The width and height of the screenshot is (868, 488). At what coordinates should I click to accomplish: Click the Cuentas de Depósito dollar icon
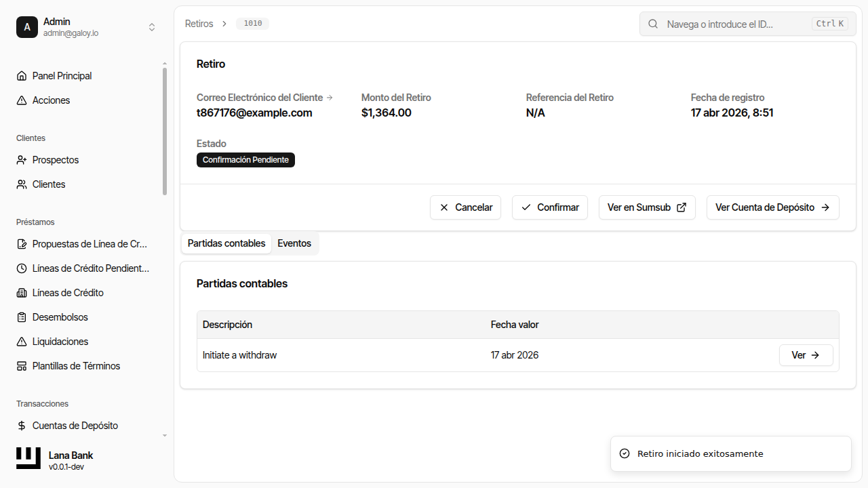click(x=22, y=426)
